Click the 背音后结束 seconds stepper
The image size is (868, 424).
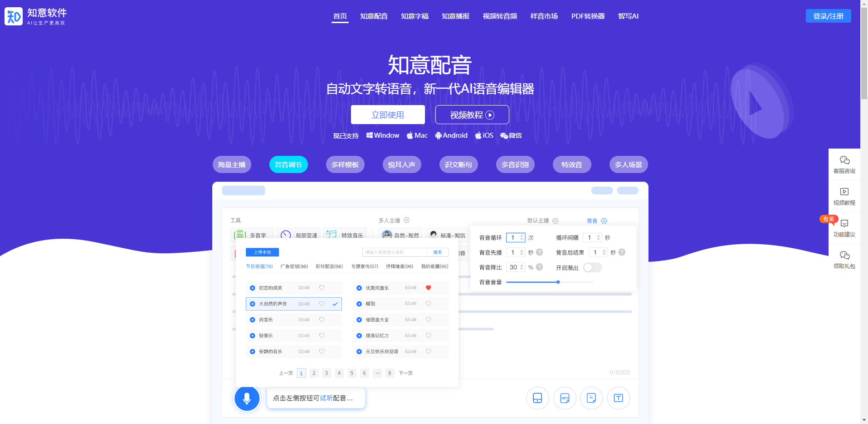[x=598, y=252]
